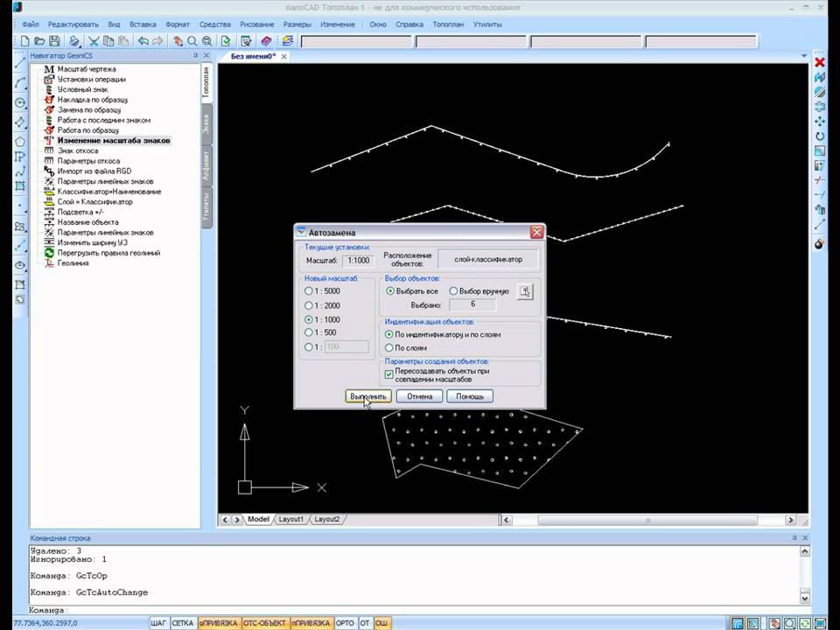Image resolution: width=840 pixels, height=630 pixels.
Task: Click the Zoom magnifier toolbar icon
Action: click(192, 41)
